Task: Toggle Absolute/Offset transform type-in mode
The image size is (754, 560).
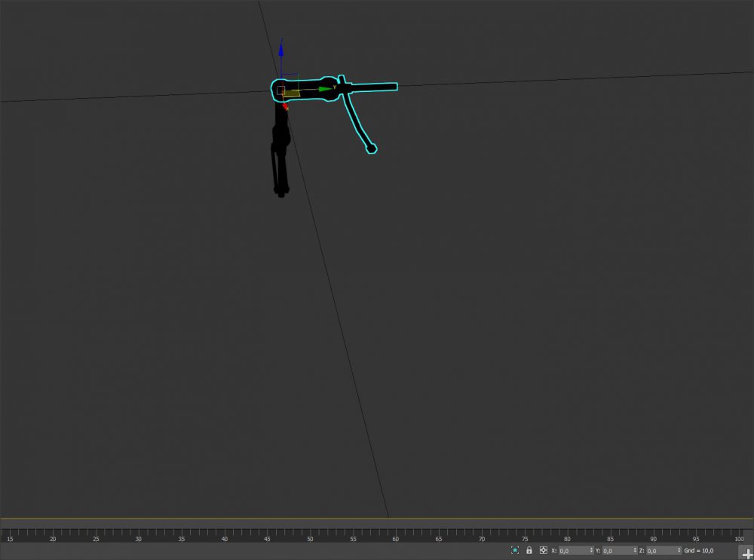Action: pyautogui.click(x=543, y=550)
